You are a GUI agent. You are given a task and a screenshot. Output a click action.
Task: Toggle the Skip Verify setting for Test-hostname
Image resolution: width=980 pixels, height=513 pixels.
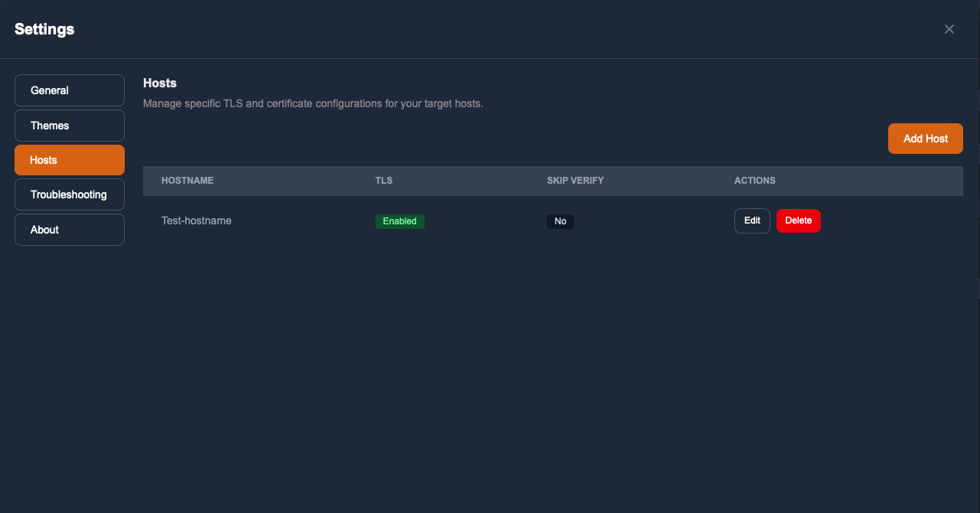pos(560,221)
